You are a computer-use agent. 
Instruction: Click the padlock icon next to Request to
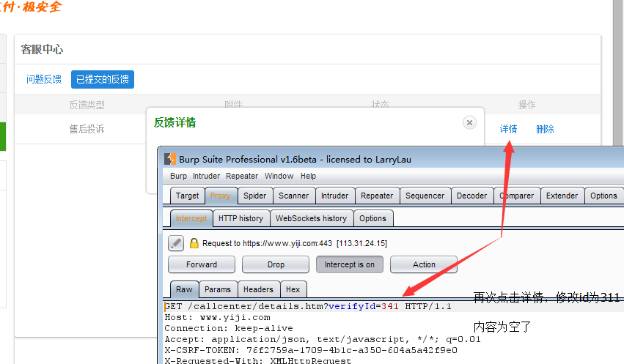point(194,243)
